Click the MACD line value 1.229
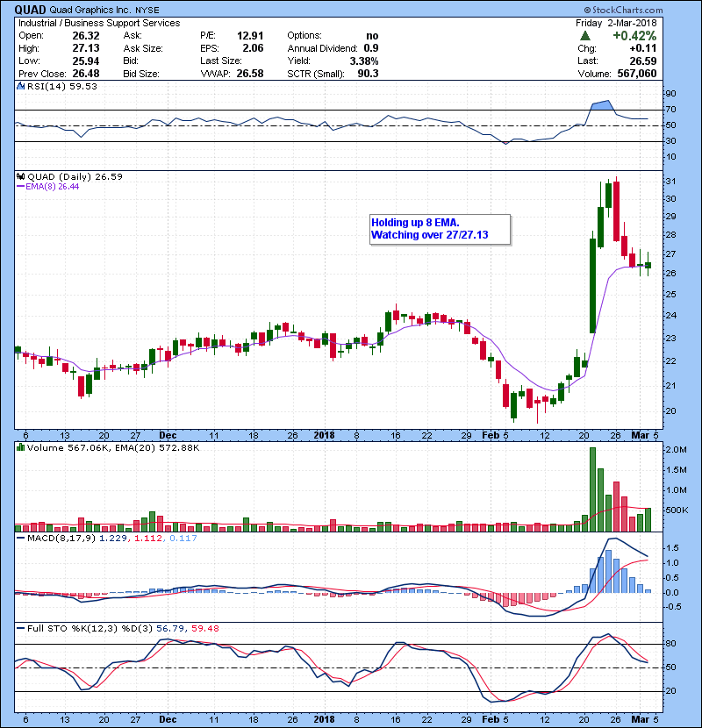This screenshot has height=728, width=702. [x=114, y=539]
